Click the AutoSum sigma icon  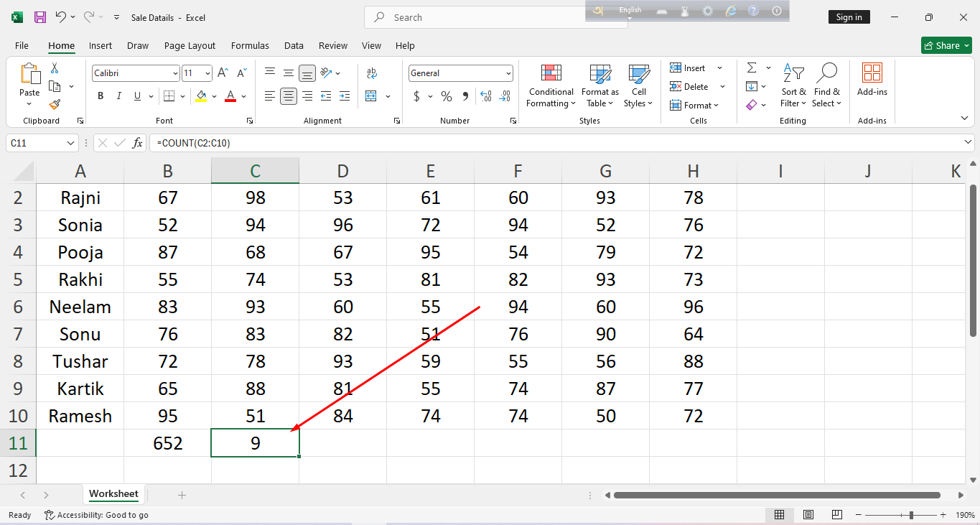coord(752,68)
